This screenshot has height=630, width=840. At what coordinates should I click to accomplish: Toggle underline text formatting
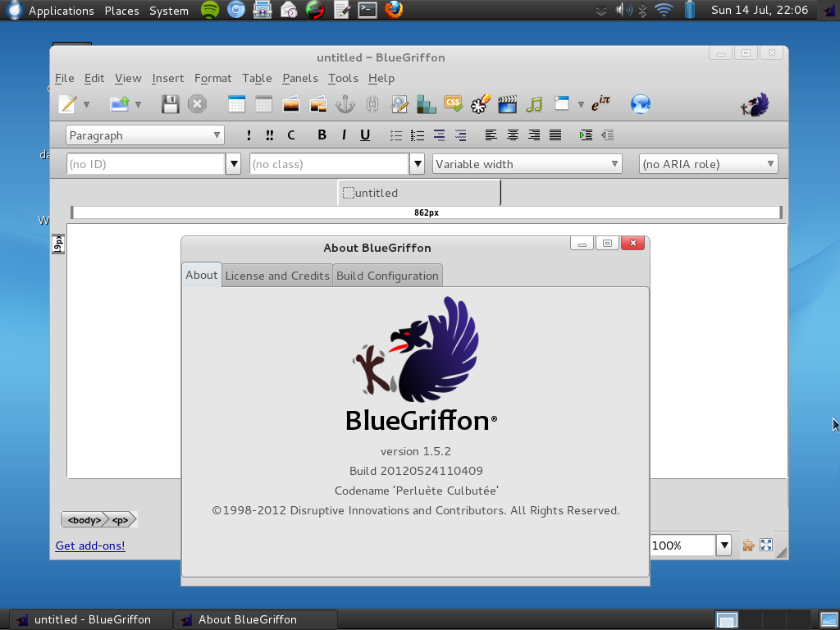(365, 135)
